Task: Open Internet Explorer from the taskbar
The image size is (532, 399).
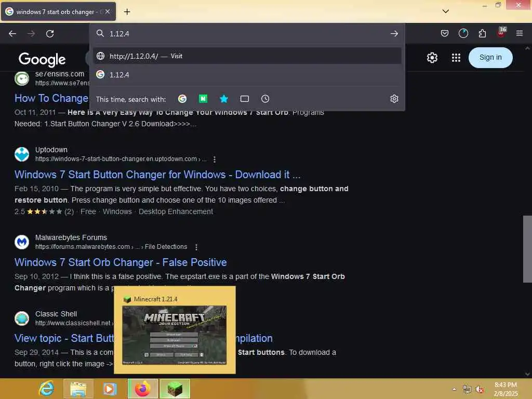Action: pos(47,389)
